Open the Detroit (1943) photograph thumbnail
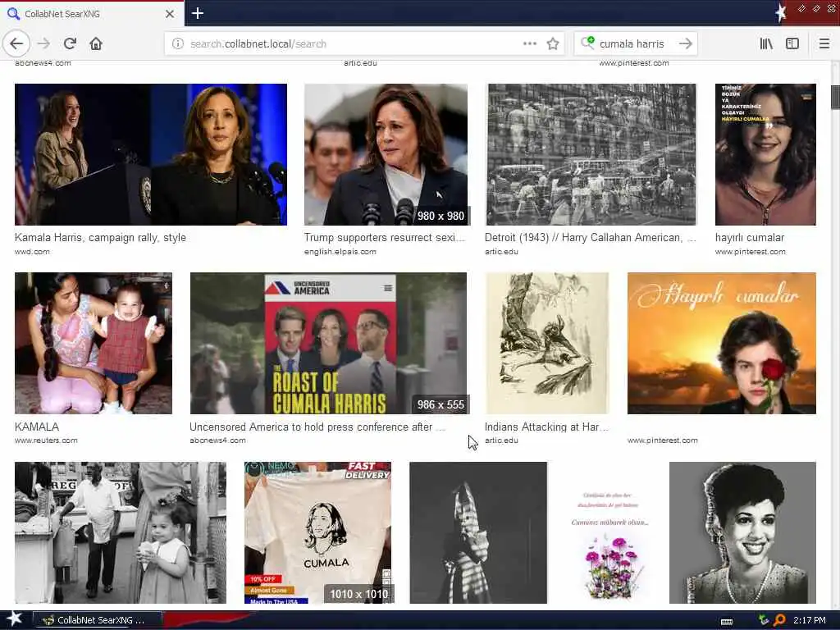The width and height of the screenshot is (840, 630). click(x=591, y=154)
